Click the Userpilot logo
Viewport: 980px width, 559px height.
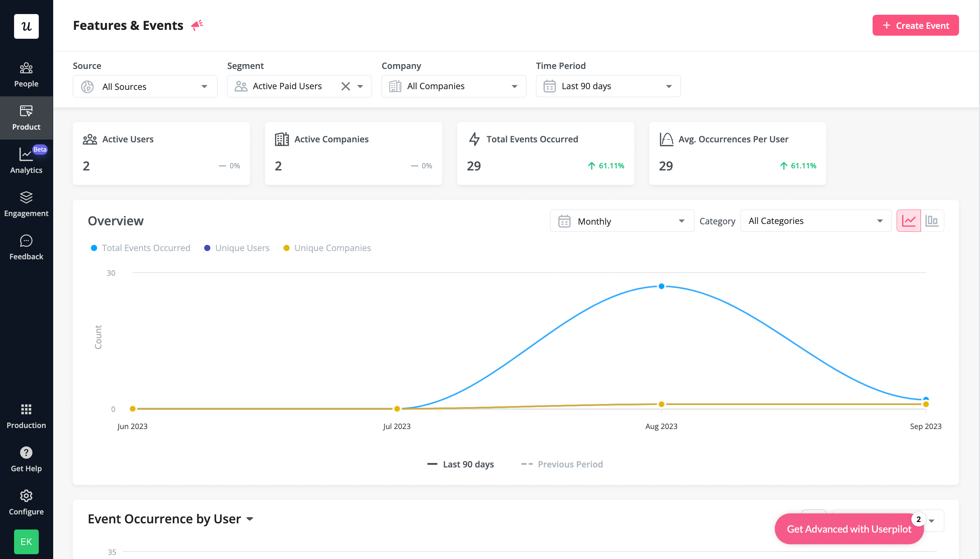tap(26, 26)
